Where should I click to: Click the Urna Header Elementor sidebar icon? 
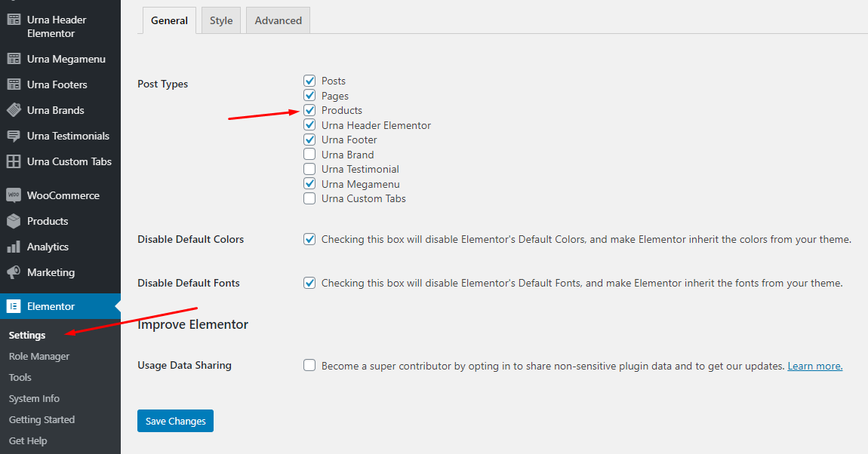coord(14,20)
